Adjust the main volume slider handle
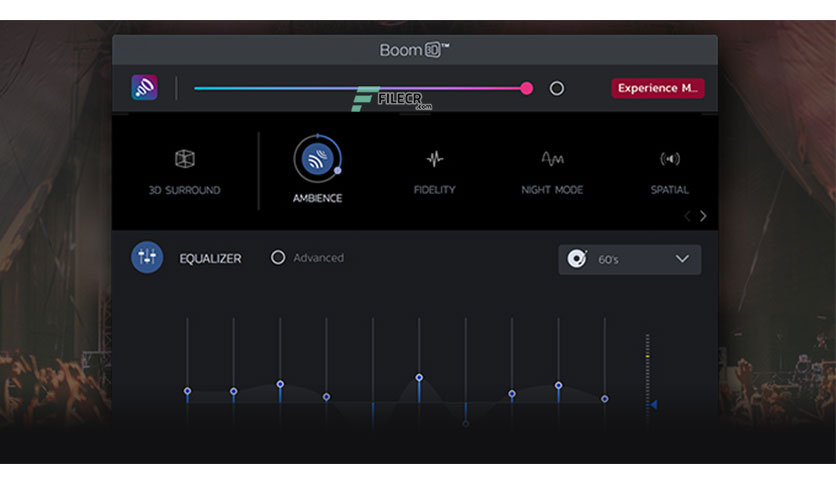The height and width of the screenshot is (484, 836). point(526,88)
